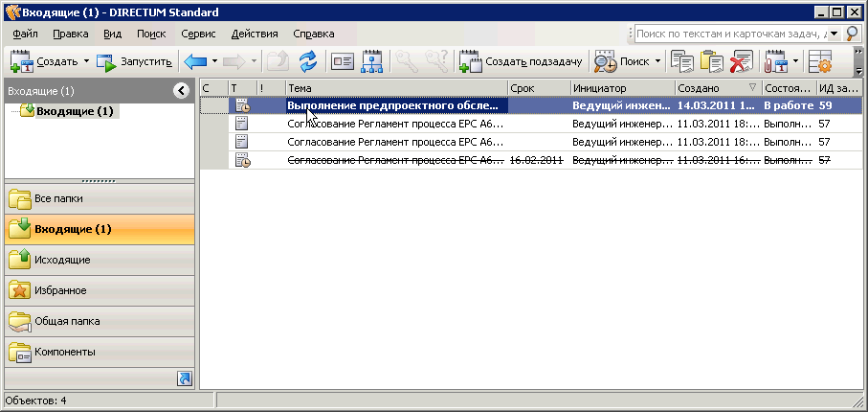Screen dimensions: 868x412
Task: Click the calendar with paperclip attachment icon
Action: (774, 61)
